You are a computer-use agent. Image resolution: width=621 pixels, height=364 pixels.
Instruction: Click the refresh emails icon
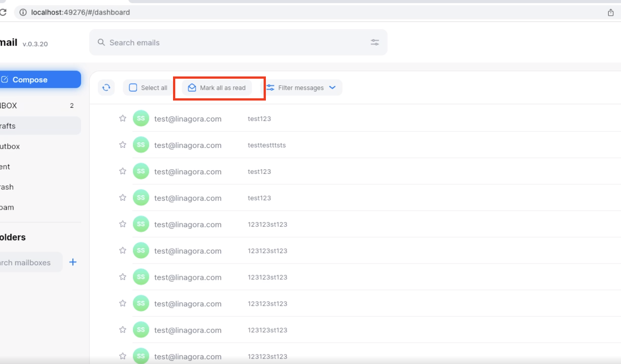coord(106,87)
